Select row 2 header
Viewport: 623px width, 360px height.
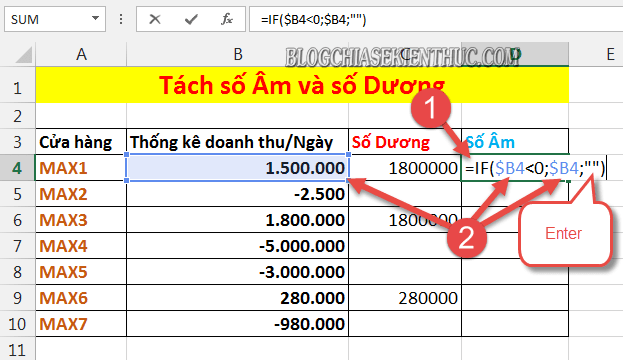click(x=17, y=116)
